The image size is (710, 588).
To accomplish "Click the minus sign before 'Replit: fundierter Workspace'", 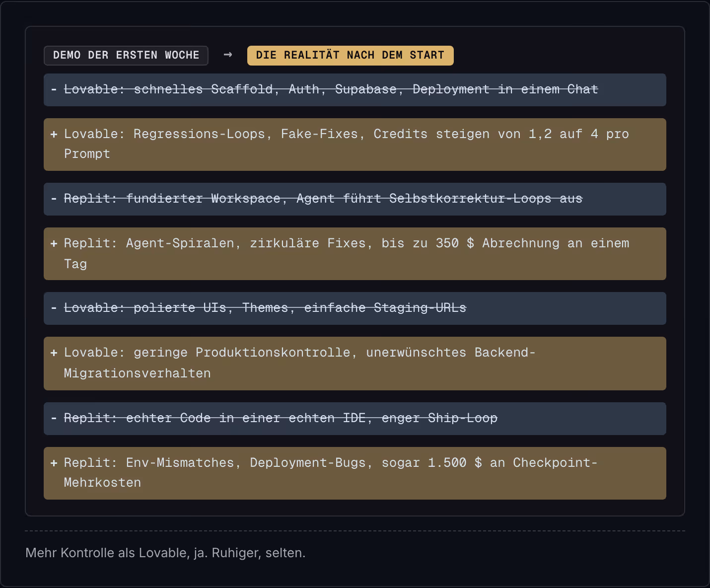I will pos(54,199).
